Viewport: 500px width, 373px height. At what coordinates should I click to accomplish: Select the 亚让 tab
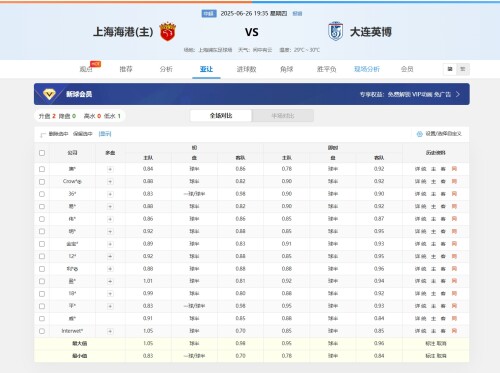pos(206,69)
